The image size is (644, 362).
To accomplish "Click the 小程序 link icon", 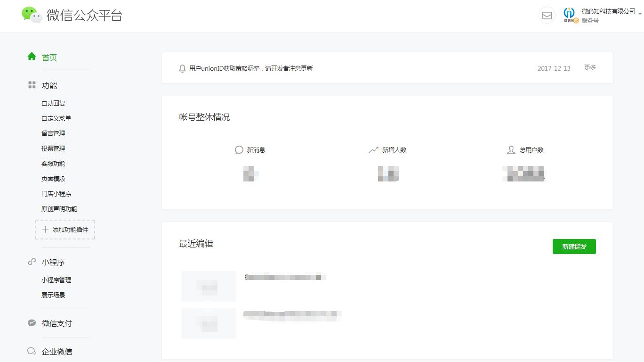I will pos(32,262).
